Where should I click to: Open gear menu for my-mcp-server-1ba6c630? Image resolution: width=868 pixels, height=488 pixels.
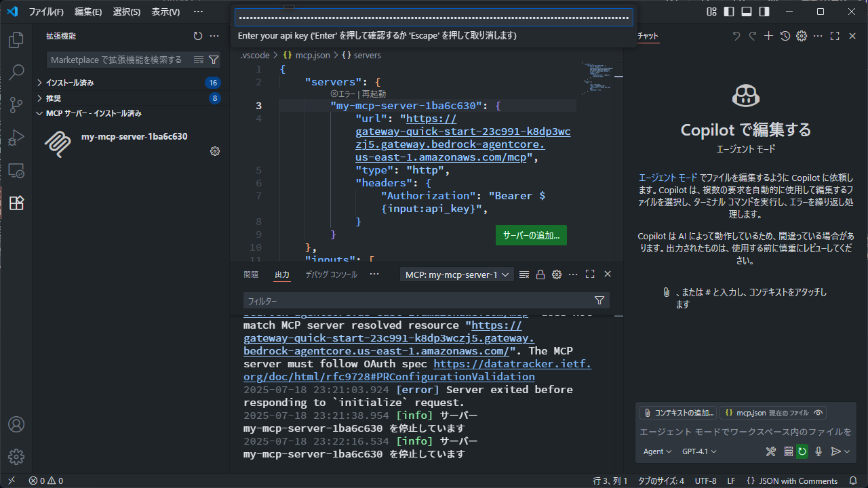pyautogui.click(x=215, y=151)
